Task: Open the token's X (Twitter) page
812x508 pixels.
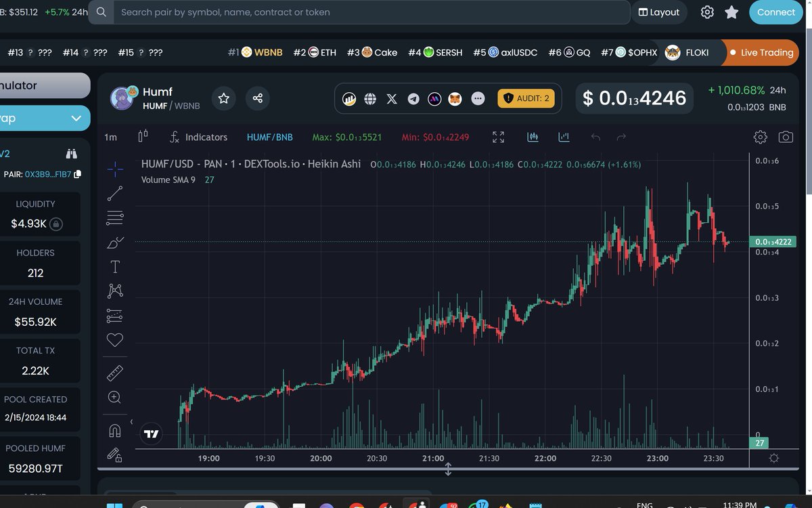Action: point(392,99)
